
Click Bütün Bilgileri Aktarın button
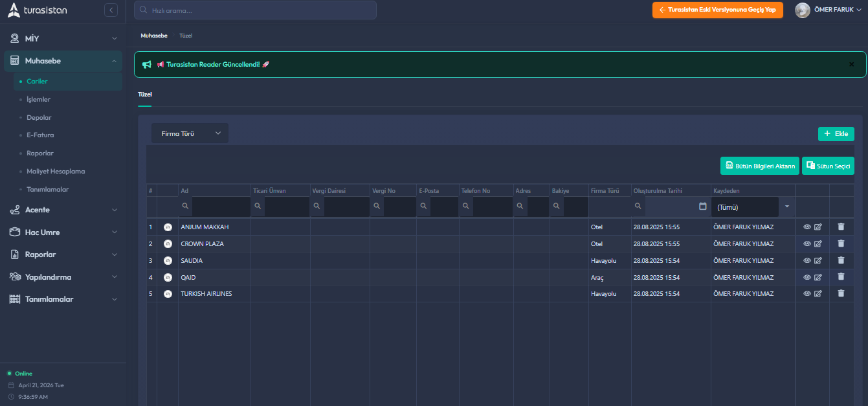[759, 166]
